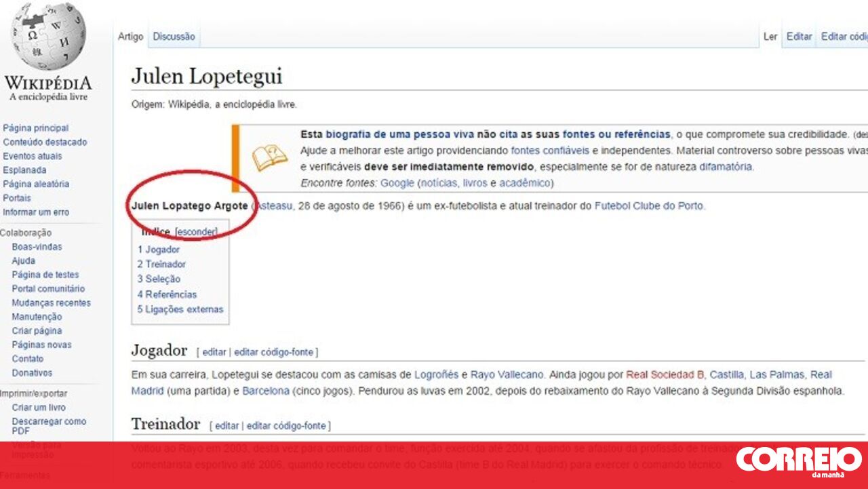Screen dimensions: 868x489
Task: Click difamatória link in notice
Action: pos(726,167)
